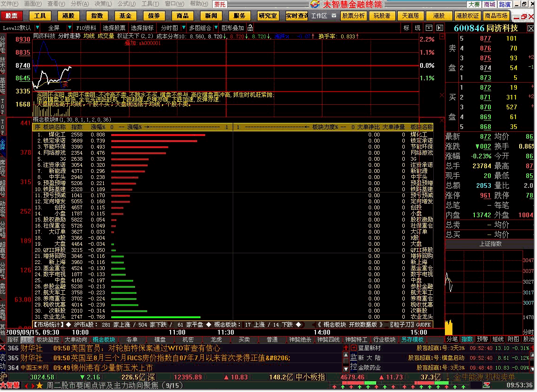Image resolution: width=537 pixels, height=392 pixels.
Task: Click the news scroll-down arrow
Action: 346,369
